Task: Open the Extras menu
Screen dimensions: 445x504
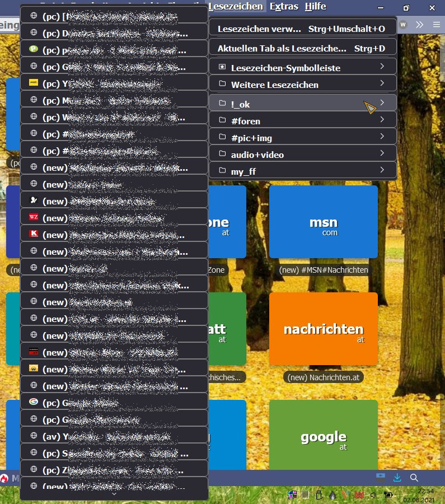Action: pyautogui.click(x=284, y=6)
